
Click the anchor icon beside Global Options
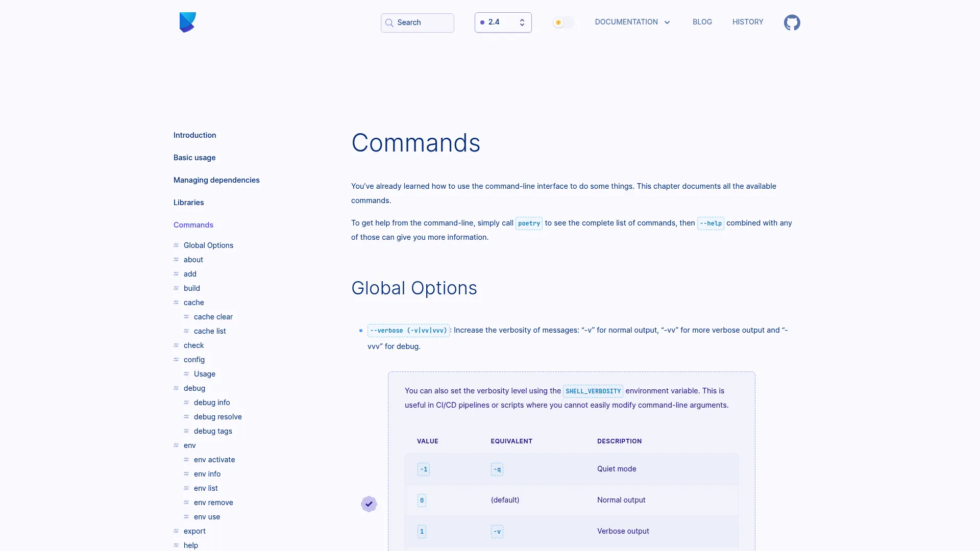(176, 245)
